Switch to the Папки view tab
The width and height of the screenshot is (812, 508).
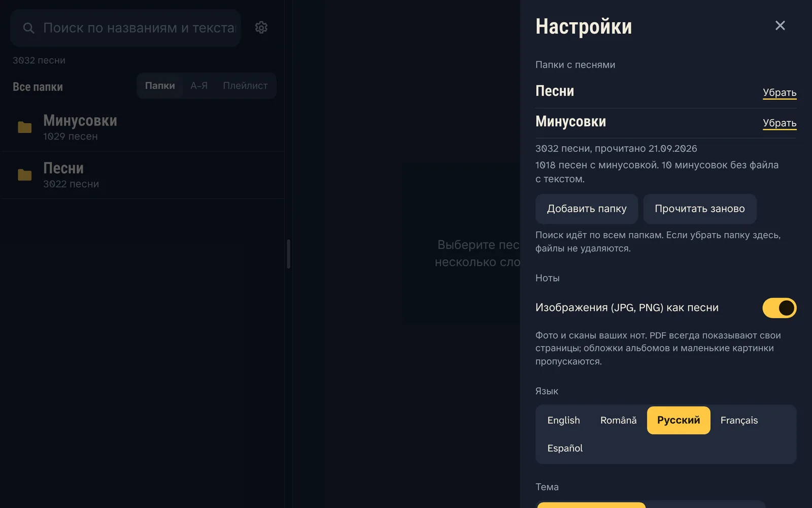click(x=160, y=85)
